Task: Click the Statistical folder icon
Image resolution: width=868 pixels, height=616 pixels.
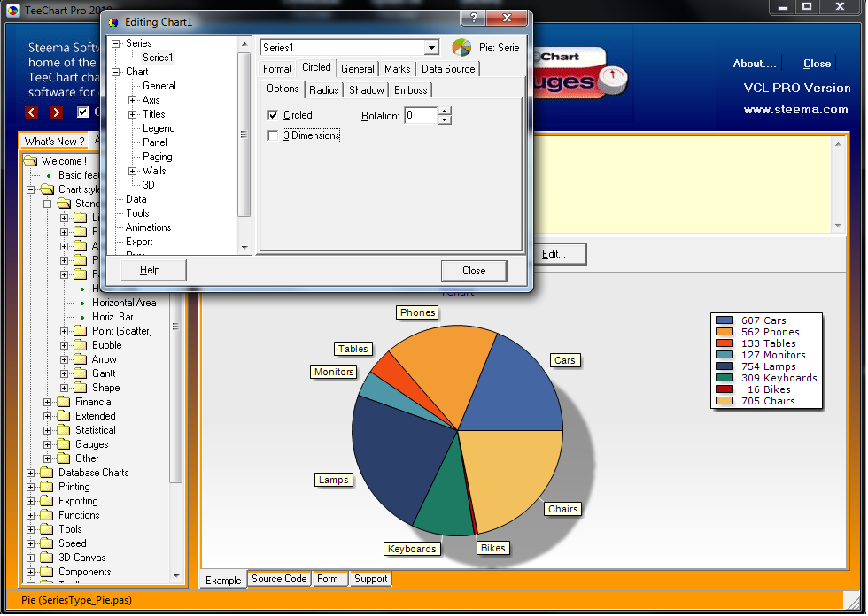Action: pyautogui.click(x=64, y=430)
